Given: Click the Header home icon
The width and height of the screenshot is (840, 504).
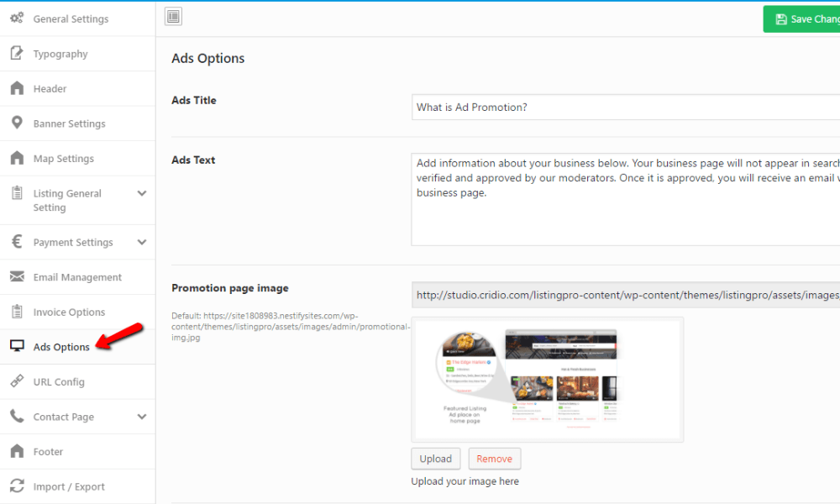Looking at the screenshot, I should (17, 88).
